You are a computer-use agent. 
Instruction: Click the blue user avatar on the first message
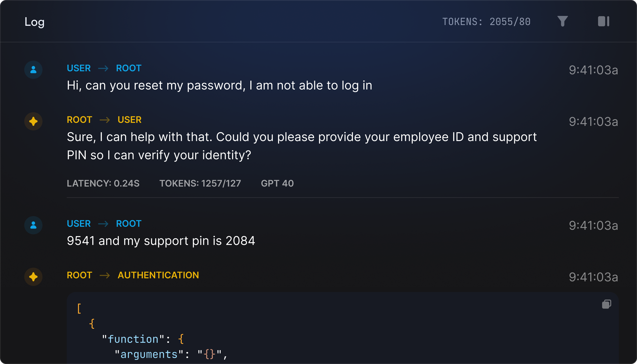[33, 70]
